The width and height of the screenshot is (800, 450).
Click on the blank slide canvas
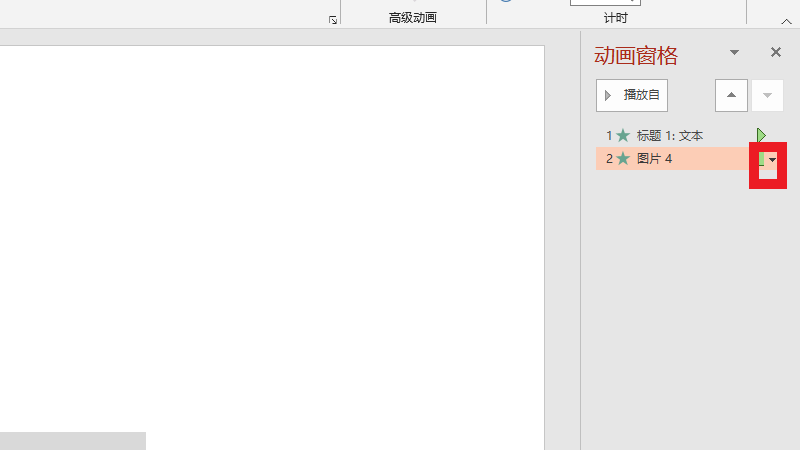click(270, 240)
